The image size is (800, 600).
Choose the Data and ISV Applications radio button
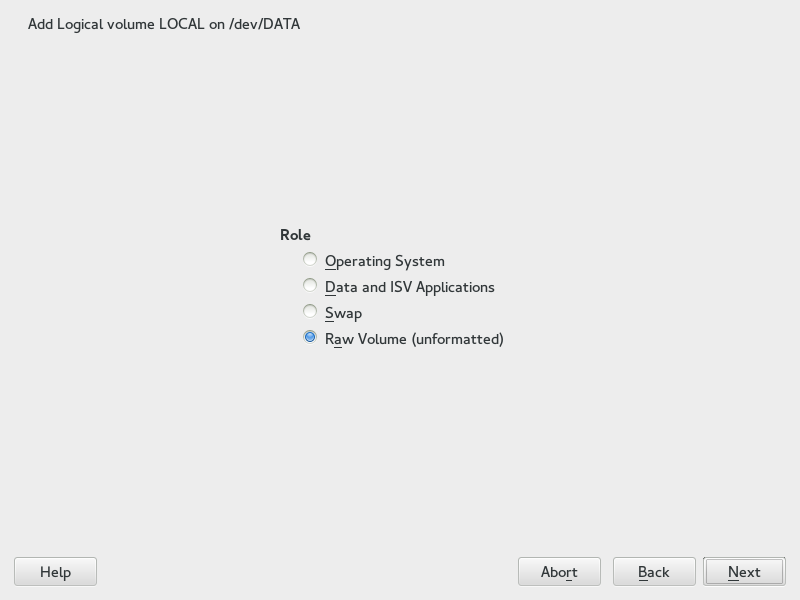[x=310, y=286]
